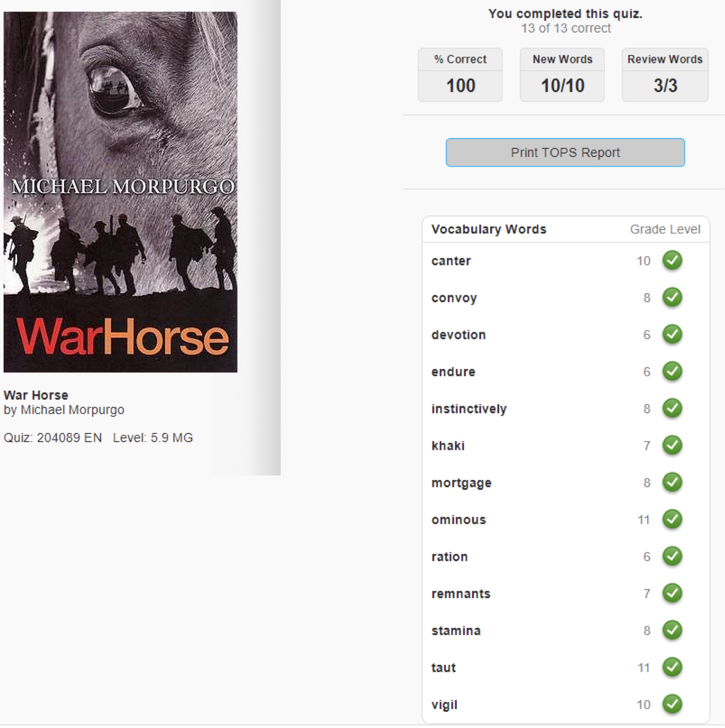Click the green checkmark next to endure
725x728 pixels.
click(x=672, y=371)
